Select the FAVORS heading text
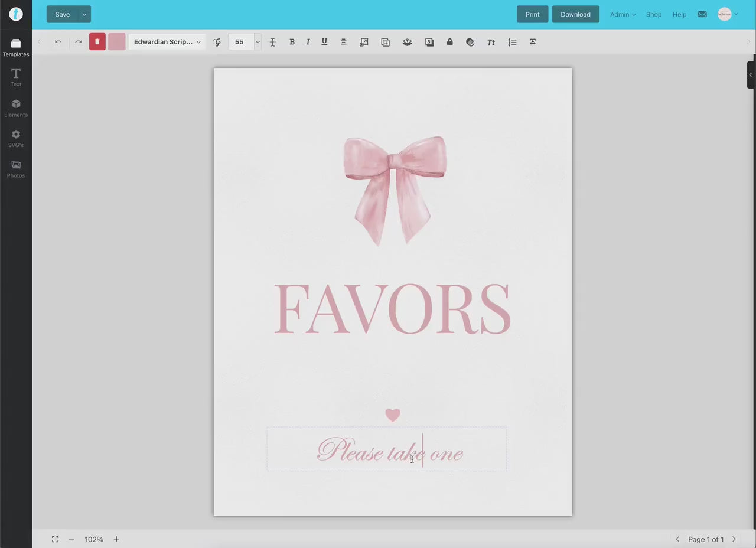Screen dimensions: 756x548 coord(392,309)
